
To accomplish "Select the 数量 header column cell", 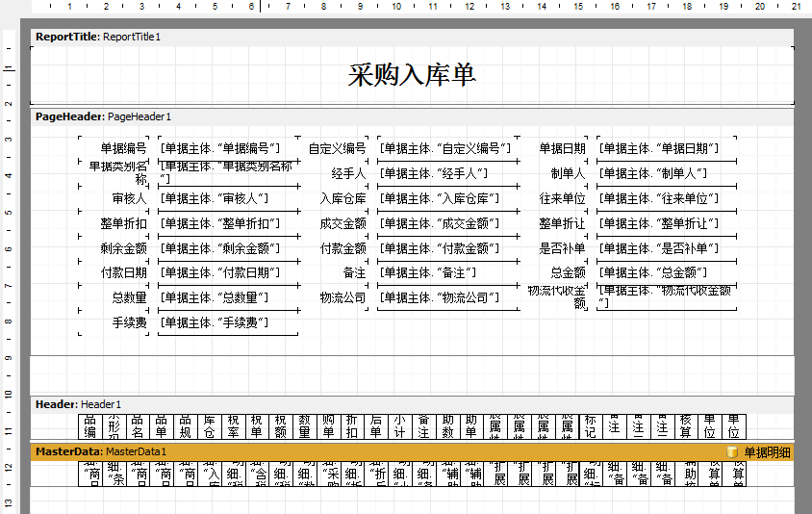I will click(304, 426).
